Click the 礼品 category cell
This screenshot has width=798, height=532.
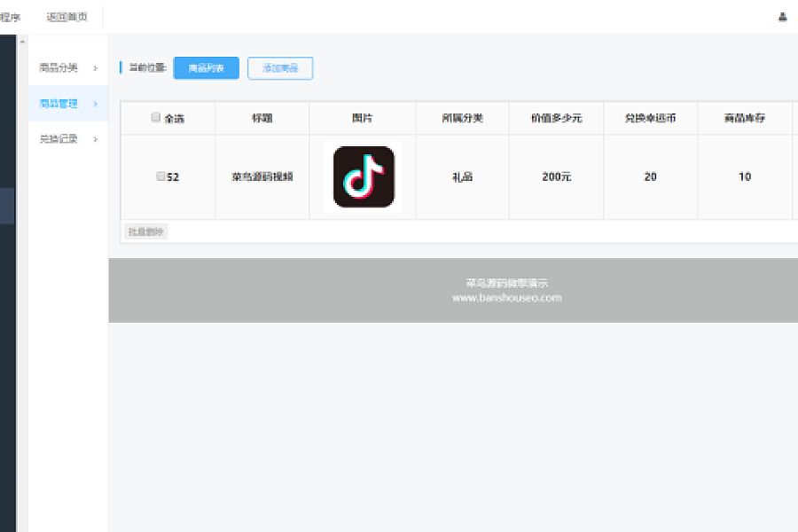[462, 176]
